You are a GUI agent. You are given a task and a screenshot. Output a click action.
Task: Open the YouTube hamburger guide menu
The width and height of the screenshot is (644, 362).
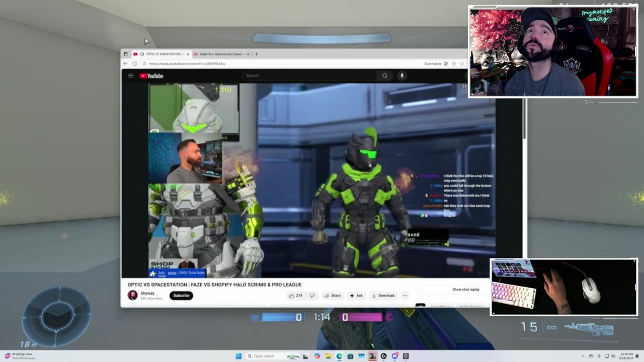tap(130, 76)
